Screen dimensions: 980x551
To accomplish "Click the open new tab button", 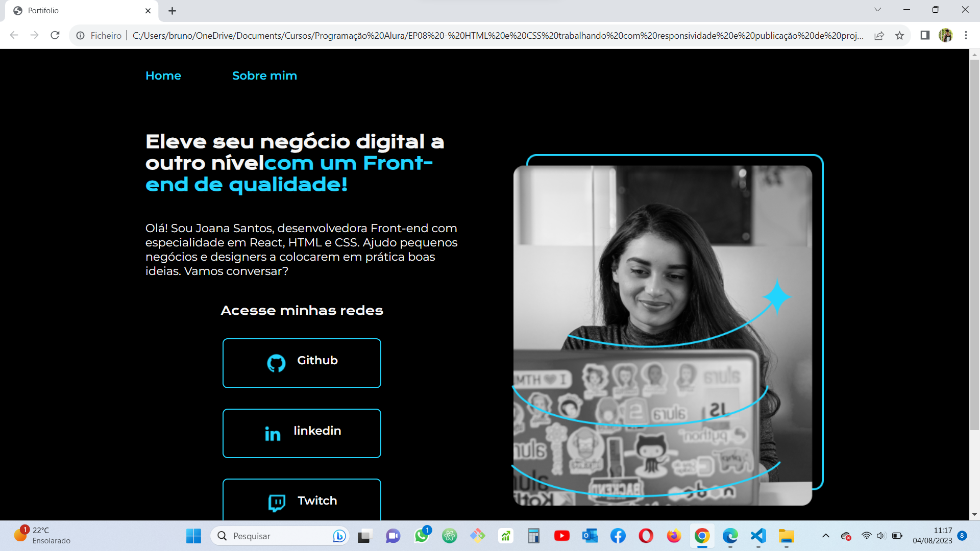I will pyautogui.click(x=171, y=11).
